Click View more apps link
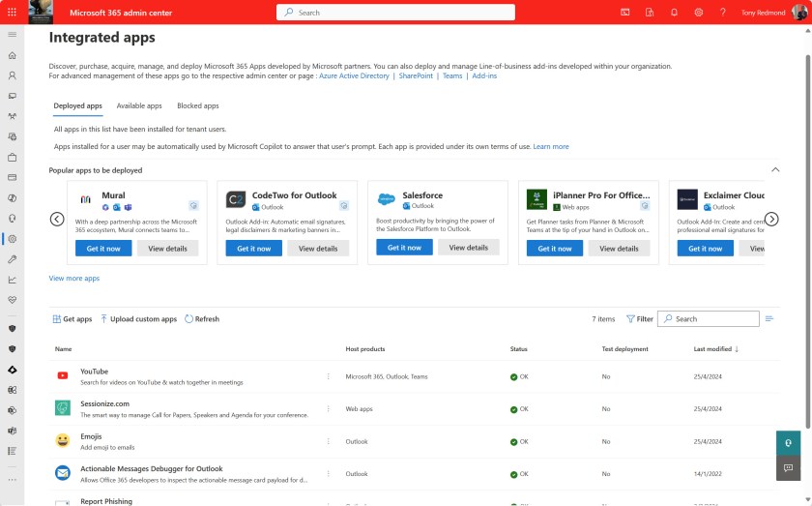 click(74, 279)
